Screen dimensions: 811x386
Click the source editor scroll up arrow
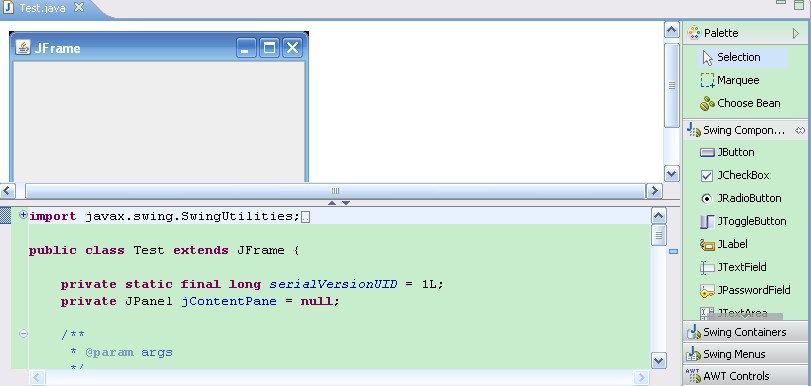659,216
